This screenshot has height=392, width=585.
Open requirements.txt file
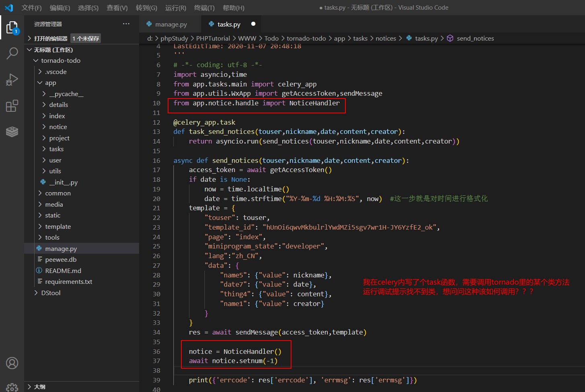coord(82,281)
